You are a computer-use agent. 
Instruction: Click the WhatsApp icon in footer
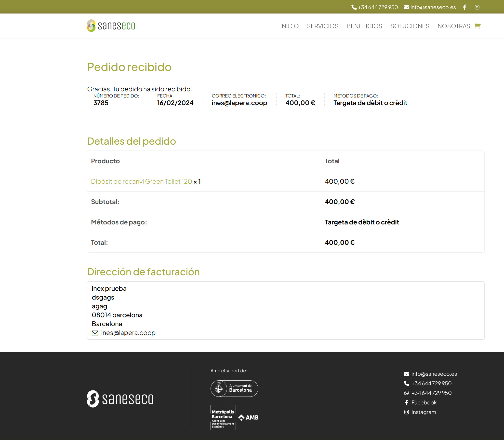[407, 393]
